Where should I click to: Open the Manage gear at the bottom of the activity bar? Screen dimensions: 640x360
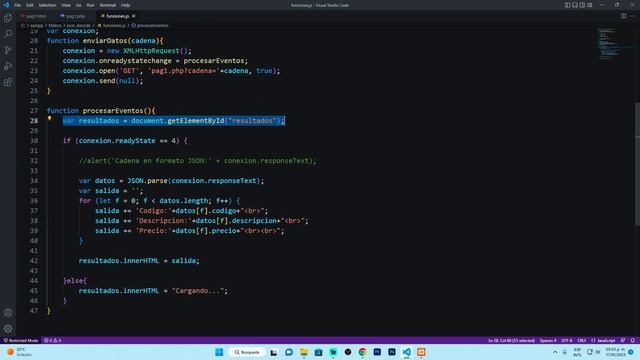click(8, 329)
